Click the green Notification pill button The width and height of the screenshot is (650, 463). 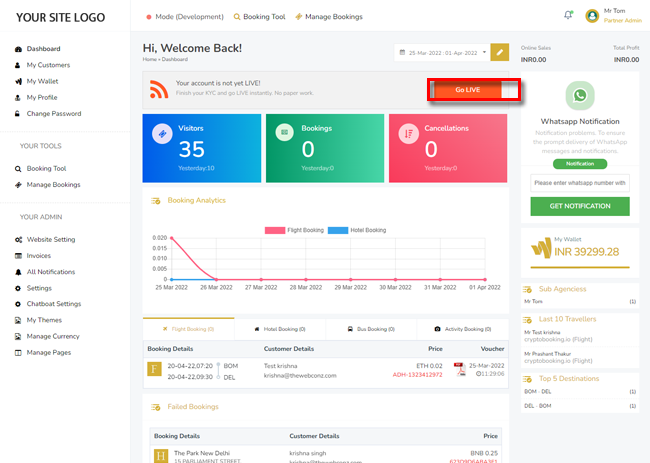pos(580,164)
